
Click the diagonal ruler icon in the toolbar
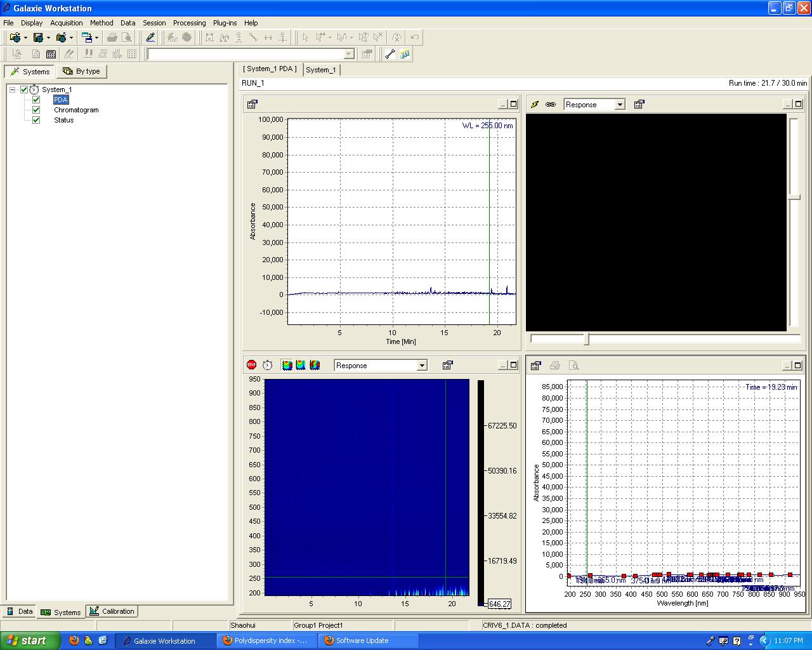[x=390, y=55]
